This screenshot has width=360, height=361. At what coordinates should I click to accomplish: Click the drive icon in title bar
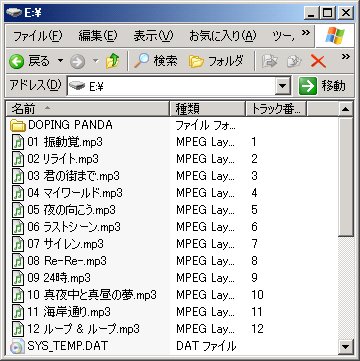pos(14,12)
